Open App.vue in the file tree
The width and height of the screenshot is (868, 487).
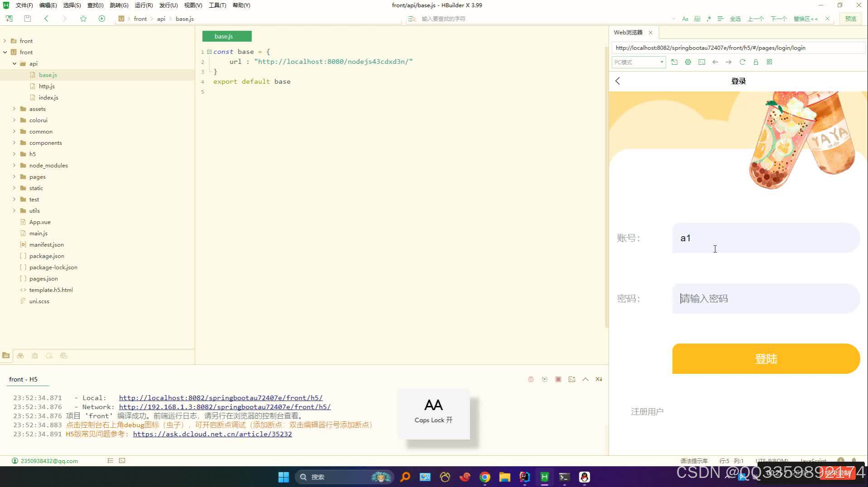tap(40, 222)
